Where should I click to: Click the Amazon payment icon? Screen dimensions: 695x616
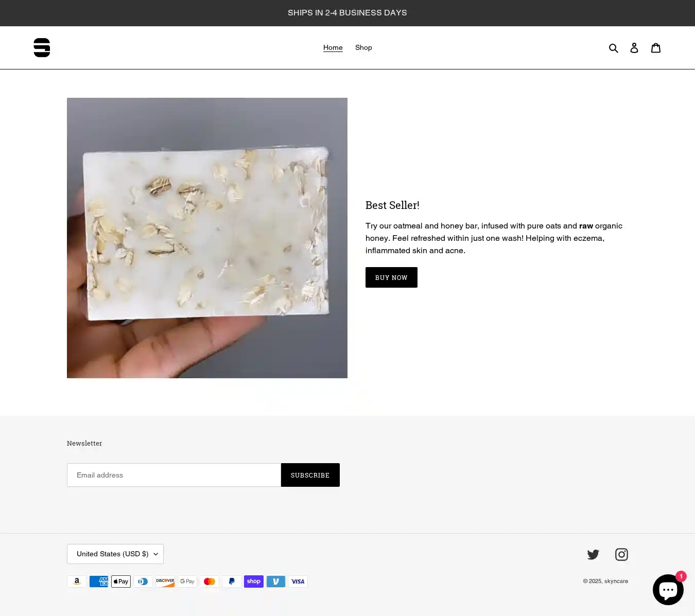tap(77, 582)
